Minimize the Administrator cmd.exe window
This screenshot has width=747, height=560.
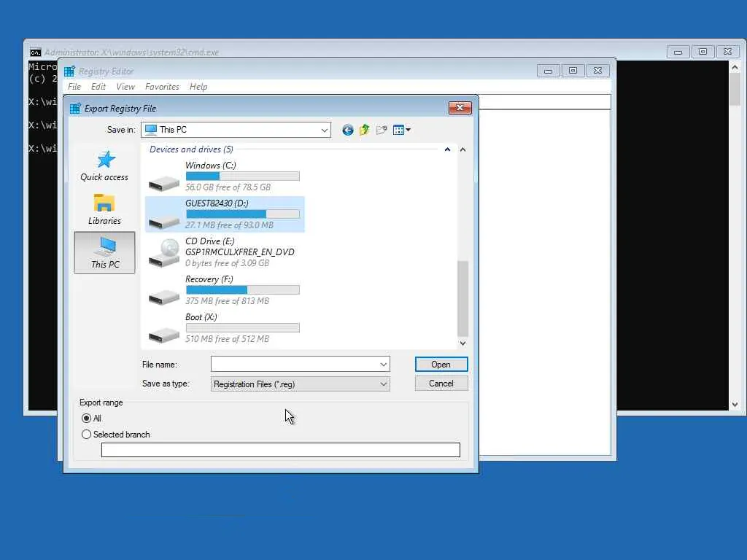(678, 52)
